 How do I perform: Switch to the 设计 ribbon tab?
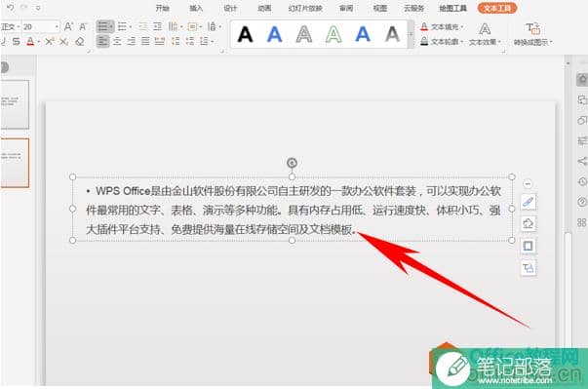tap(230, 8)
